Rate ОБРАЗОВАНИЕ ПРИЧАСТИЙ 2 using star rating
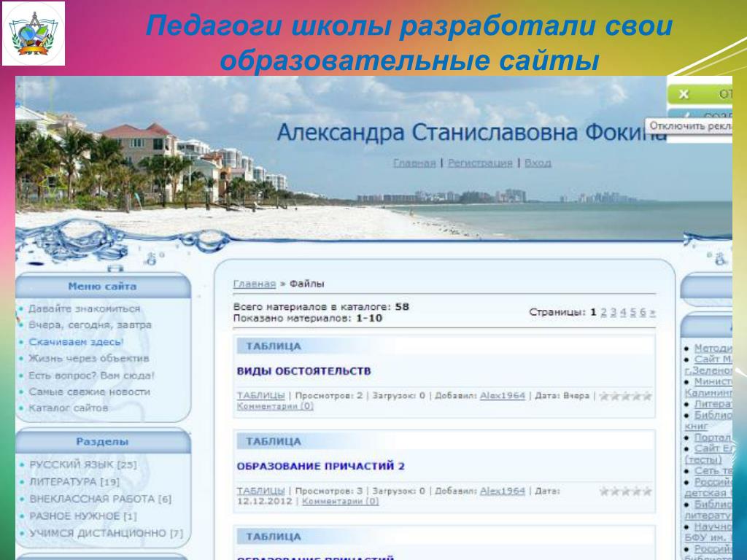The image size is (747, 560). [x=625, y=491]
